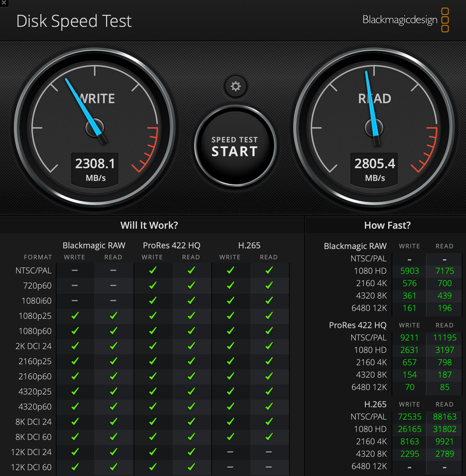Click the 2160p25 format row label

tap(35, 361)
